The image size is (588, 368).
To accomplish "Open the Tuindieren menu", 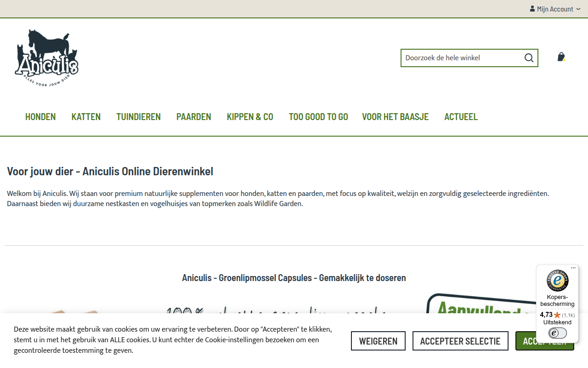I will pyautogui.click(x=138, y=117).
